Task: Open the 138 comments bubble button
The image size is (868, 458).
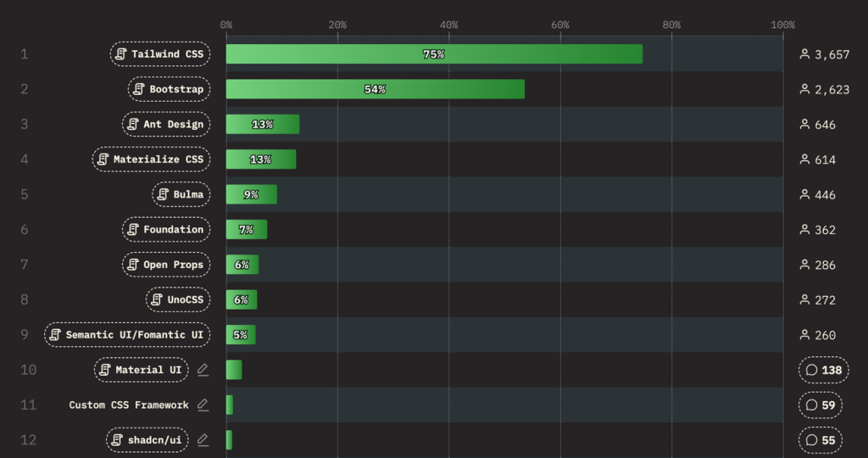Action: [824, 370]
